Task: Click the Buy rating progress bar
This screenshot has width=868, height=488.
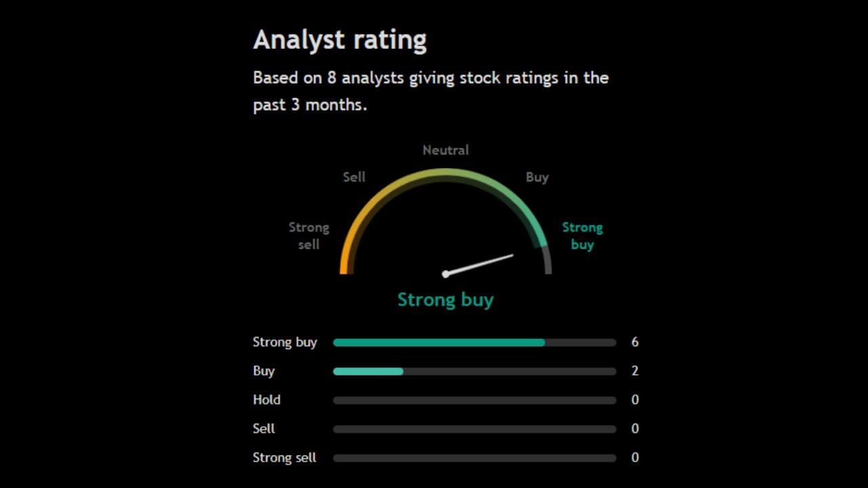Action: [474, 371]
